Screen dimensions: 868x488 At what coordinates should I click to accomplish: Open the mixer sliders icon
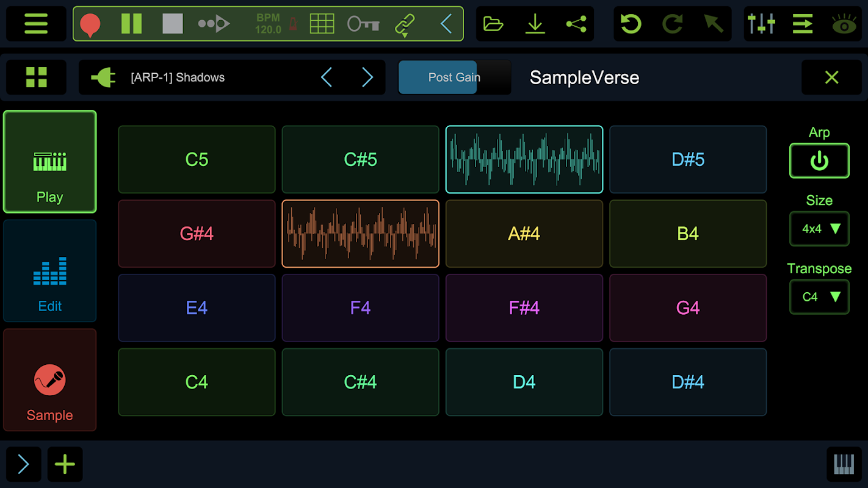coord(761,24)
